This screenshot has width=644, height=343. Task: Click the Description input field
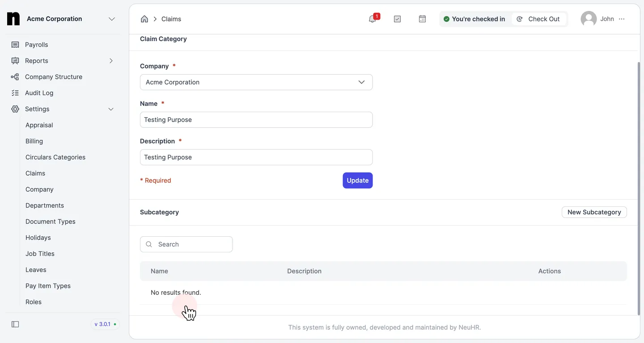coord(256,157)
